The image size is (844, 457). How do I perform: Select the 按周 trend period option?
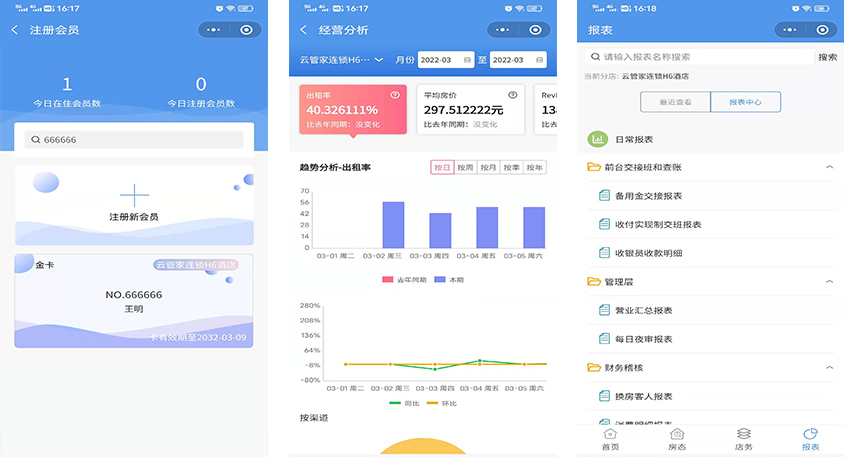[465, 168]
